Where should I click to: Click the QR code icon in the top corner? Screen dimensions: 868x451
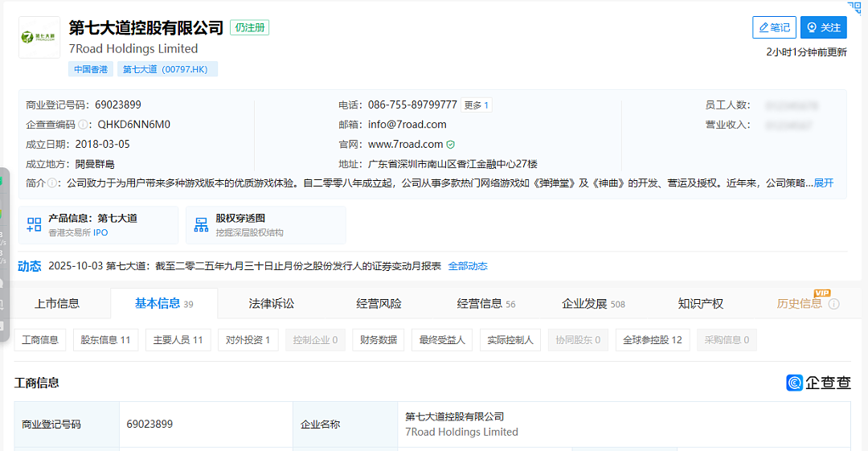(x=855, y=7)
